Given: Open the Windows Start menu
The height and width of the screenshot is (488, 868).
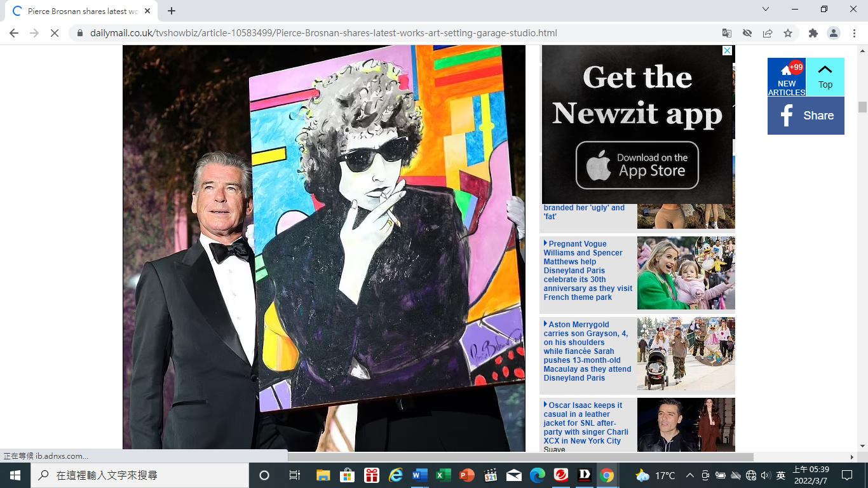Looking at the screenshot, I should 15,475.
